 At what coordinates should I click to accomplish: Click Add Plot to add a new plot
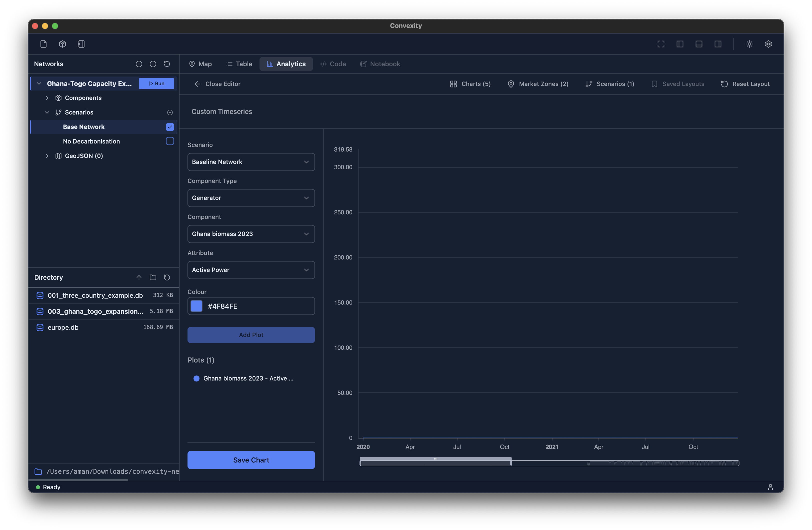click(251, 335)
